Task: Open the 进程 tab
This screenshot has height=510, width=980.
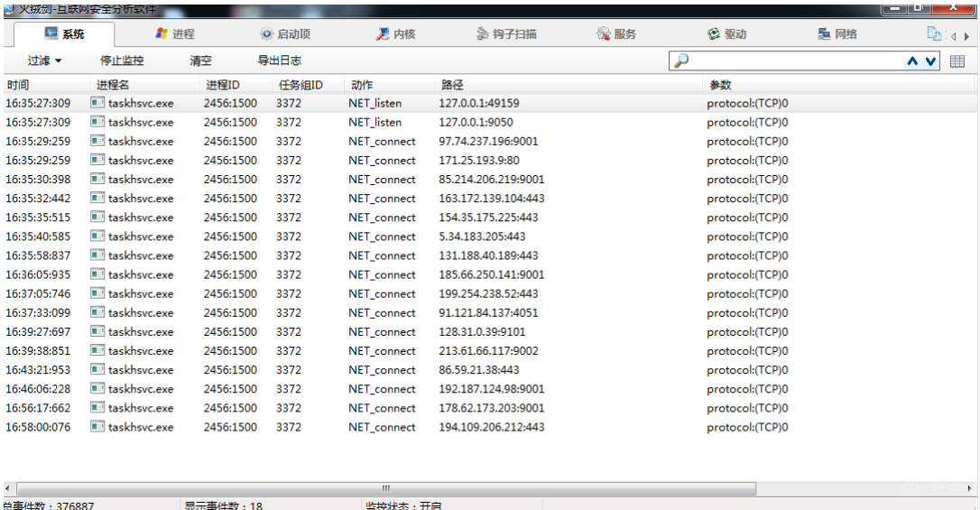Action: 175,33
